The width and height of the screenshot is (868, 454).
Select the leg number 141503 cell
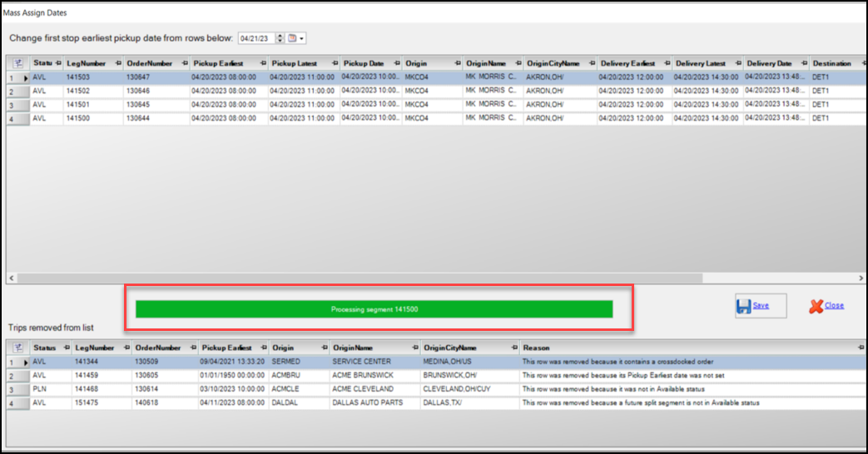[x=93, y=77]
